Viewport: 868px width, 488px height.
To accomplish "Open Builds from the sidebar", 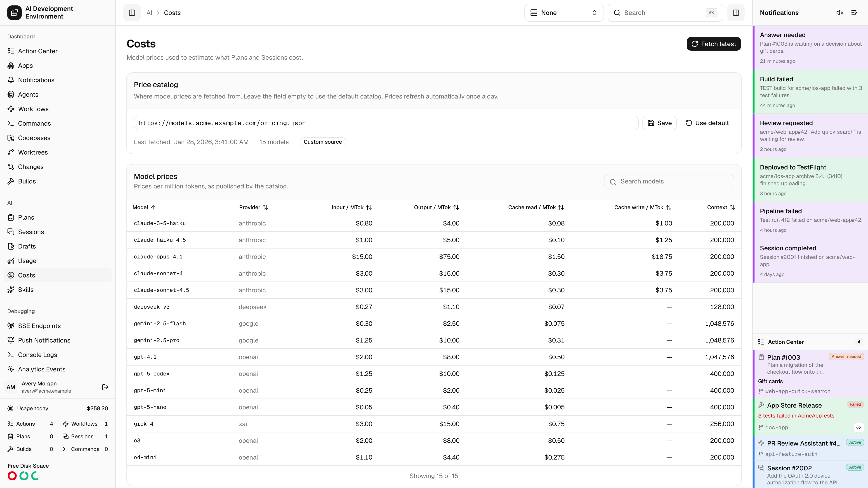I will tap(58, 181).
